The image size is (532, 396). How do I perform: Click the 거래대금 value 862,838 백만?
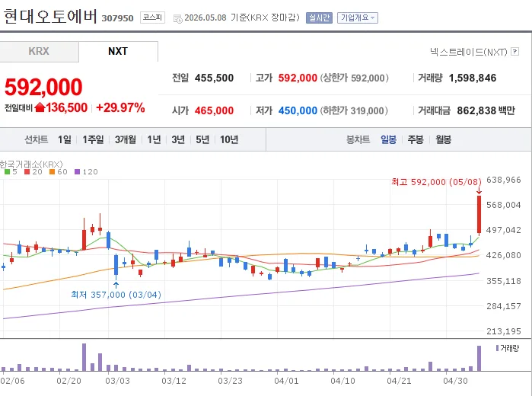[486, 110]
